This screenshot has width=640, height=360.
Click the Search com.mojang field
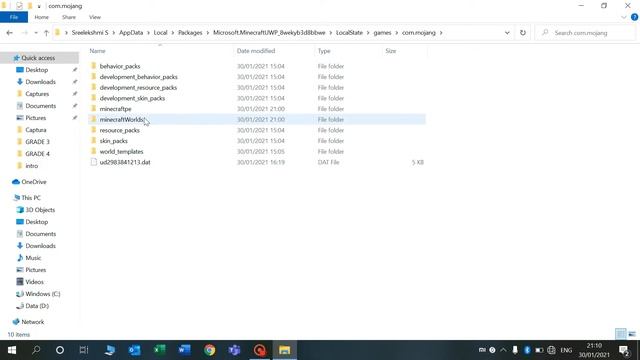586,33
